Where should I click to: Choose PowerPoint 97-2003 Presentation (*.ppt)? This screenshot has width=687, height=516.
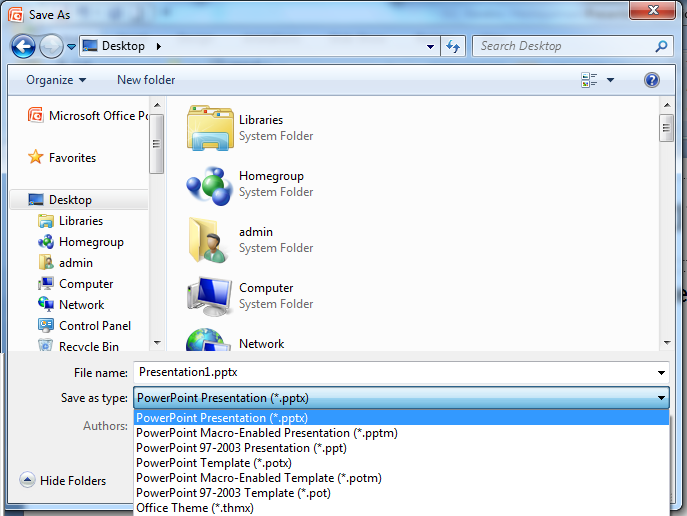401,448
